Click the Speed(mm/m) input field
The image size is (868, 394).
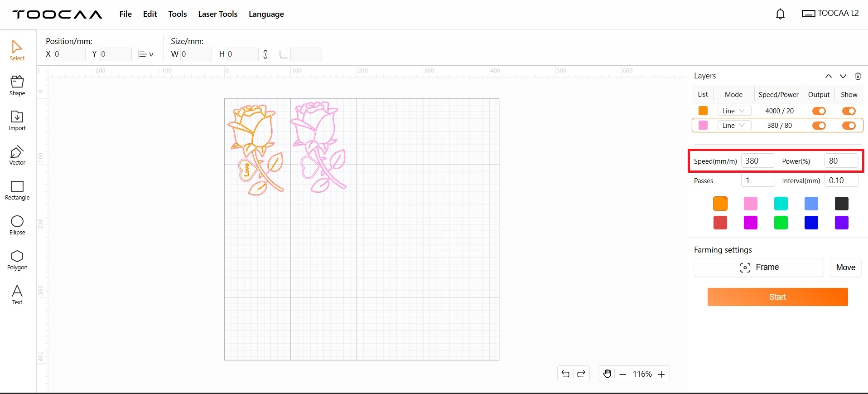(x=758, y=161)
